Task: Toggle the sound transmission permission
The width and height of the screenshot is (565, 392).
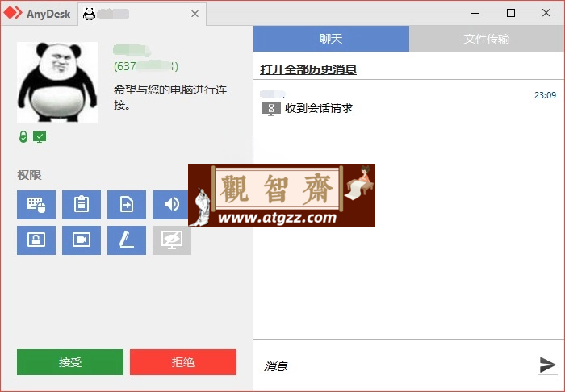Action: 170,205
